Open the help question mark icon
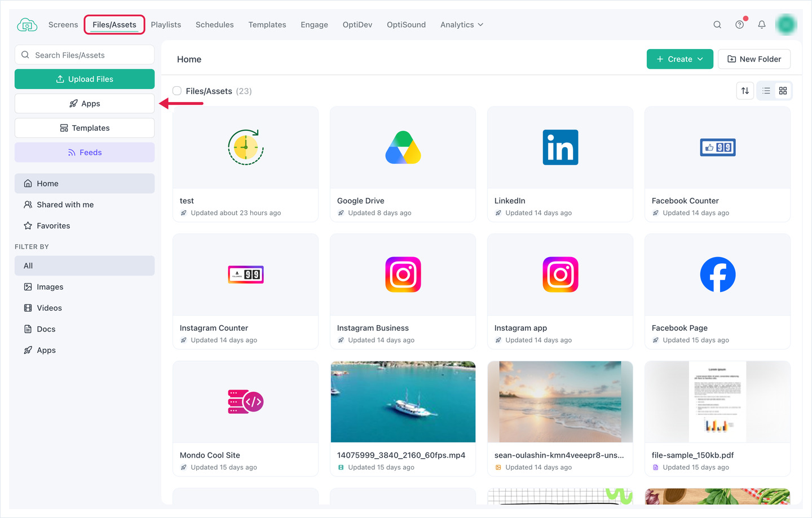Viewport: 812px width, 518px height. click(x=740, y=25)
